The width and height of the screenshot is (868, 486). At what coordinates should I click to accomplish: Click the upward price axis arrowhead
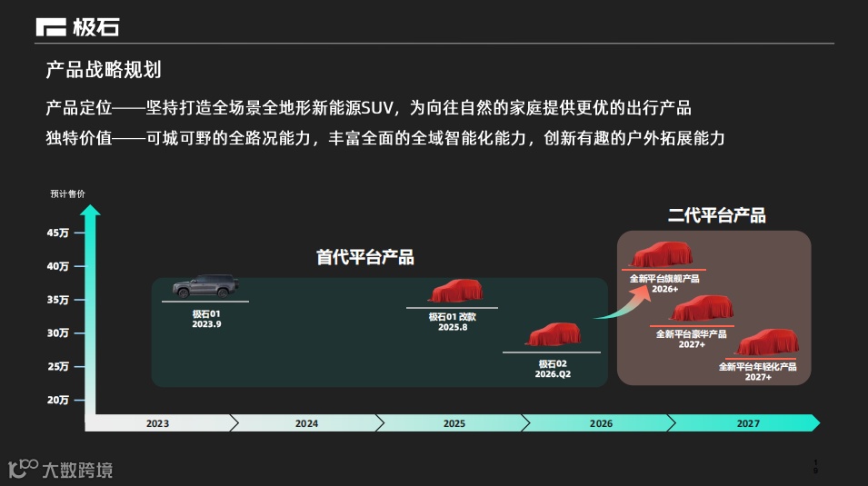90,211
